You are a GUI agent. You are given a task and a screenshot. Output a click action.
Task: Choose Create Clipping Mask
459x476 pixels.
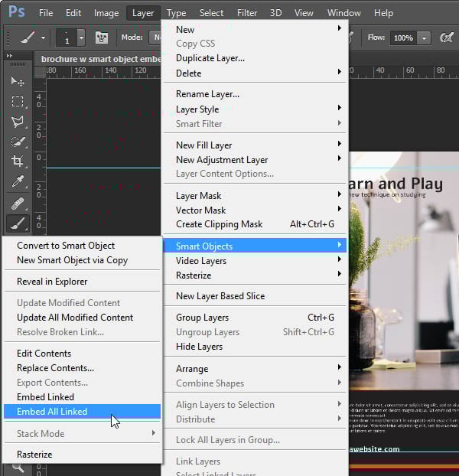click(255, 224)
